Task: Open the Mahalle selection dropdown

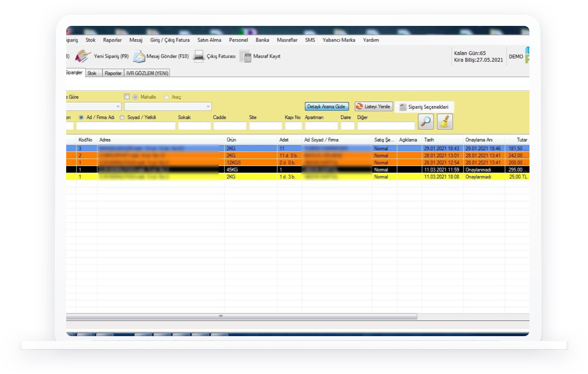Action: 208,106
